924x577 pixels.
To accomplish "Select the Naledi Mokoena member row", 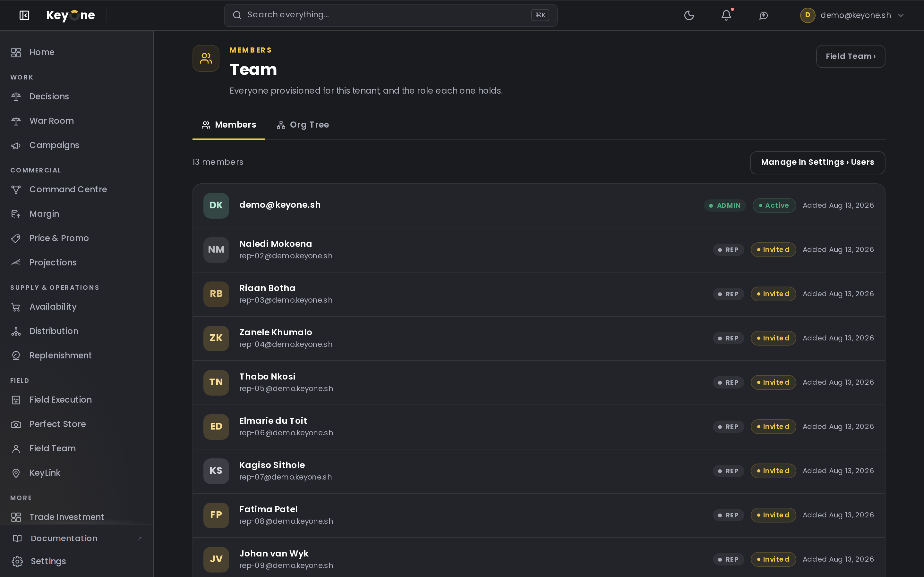I will coord(539,250).
